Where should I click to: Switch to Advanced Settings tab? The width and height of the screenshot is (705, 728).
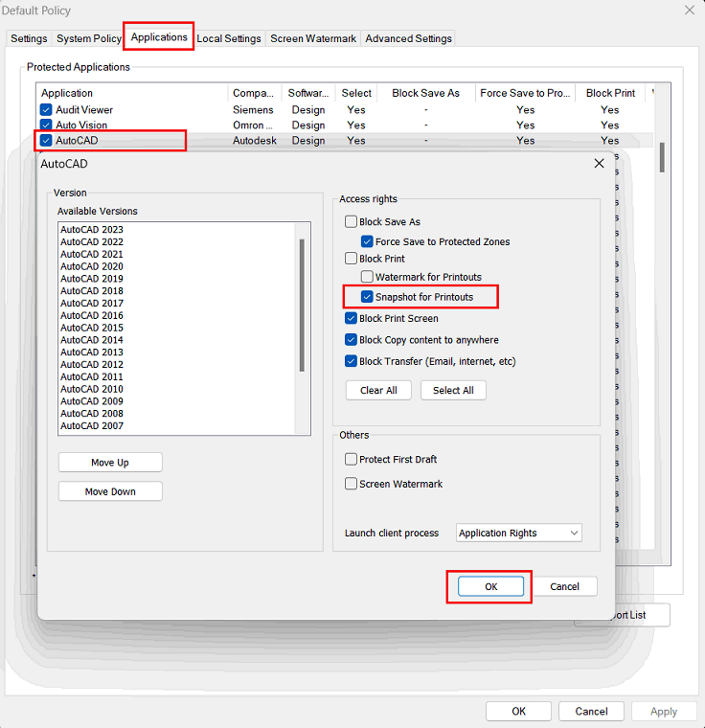pos(408,38)
